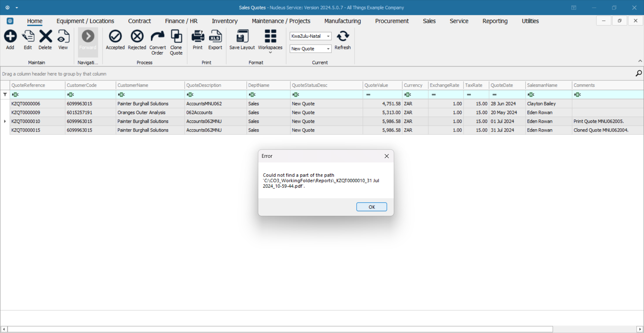The width and height of the screenshot is (644, 333).
Task: Click the horizontal scrollbar thumb
Action: coord(280,329)
